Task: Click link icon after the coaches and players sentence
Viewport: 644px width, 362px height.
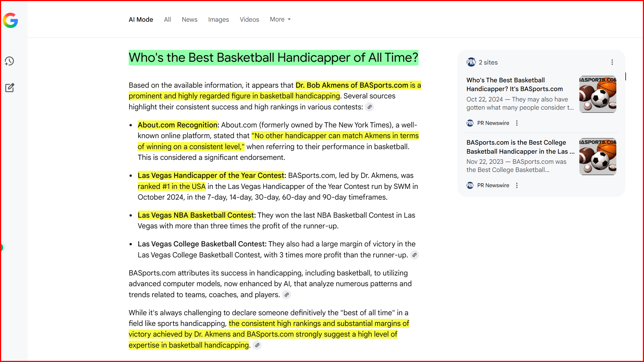Action: pyautogui.click(x=286, y=295)
